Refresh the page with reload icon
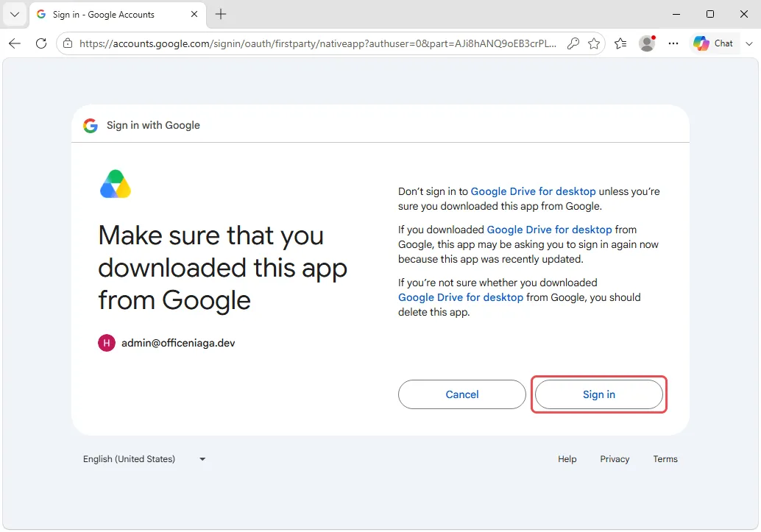The height and width of the screenshot is (532, 761). [x=41, y=43]
